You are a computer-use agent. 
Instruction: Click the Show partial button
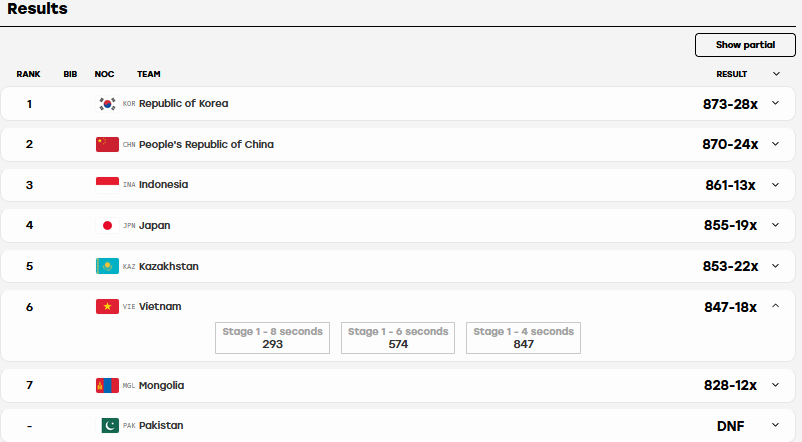click(745, 45)
